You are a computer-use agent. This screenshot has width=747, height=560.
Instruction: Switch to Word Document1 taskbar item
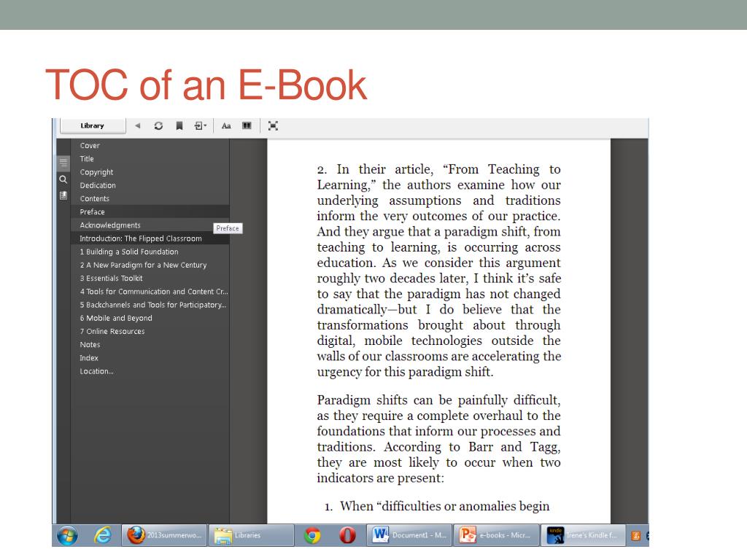(x=409, y=536)
